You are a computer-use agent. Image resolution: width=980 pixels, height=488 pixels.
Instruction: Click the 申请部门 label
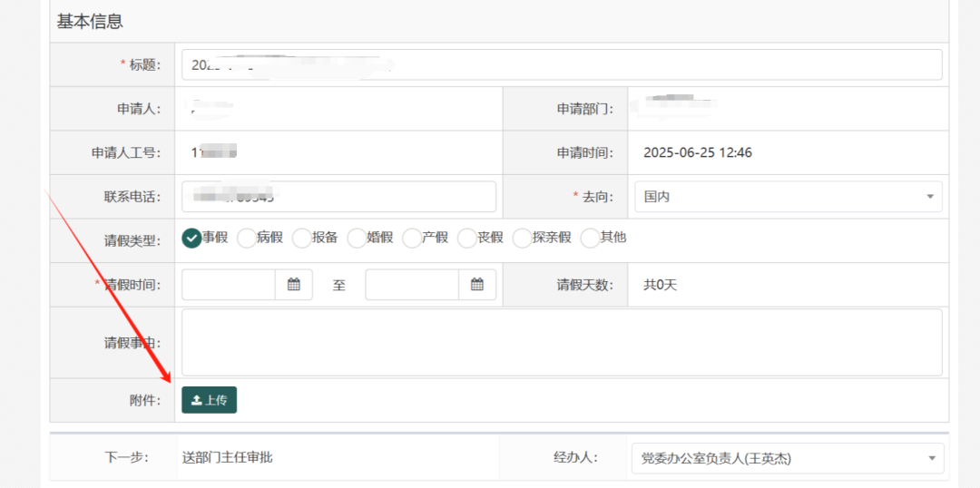[585, 109]
